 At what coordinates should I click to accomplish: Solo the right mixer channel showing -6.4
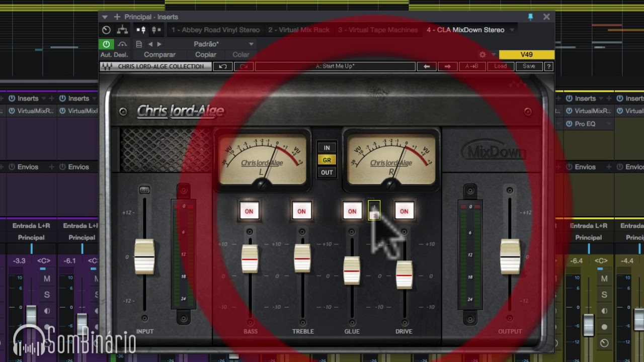pos(604,295)
